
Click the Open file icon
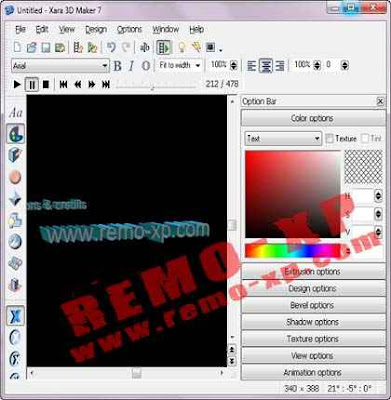32,48
